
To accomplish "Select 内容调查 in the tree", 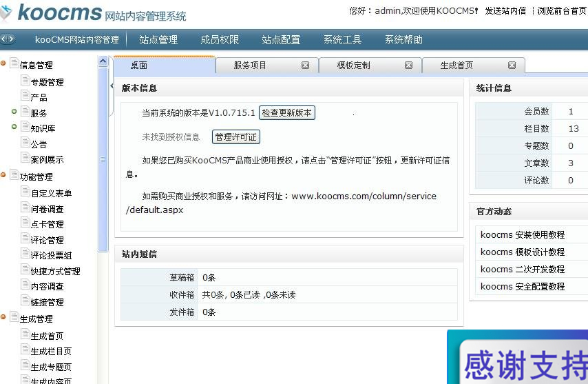I will pos(48,286).
